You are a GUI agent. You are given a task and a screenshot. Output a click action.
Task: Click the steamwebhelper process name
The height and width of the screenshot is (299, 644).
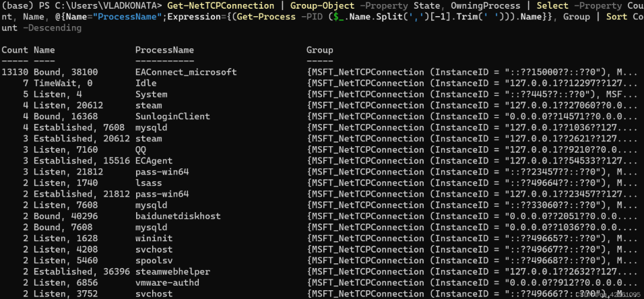pyautogui.click(x=172, y=271)
